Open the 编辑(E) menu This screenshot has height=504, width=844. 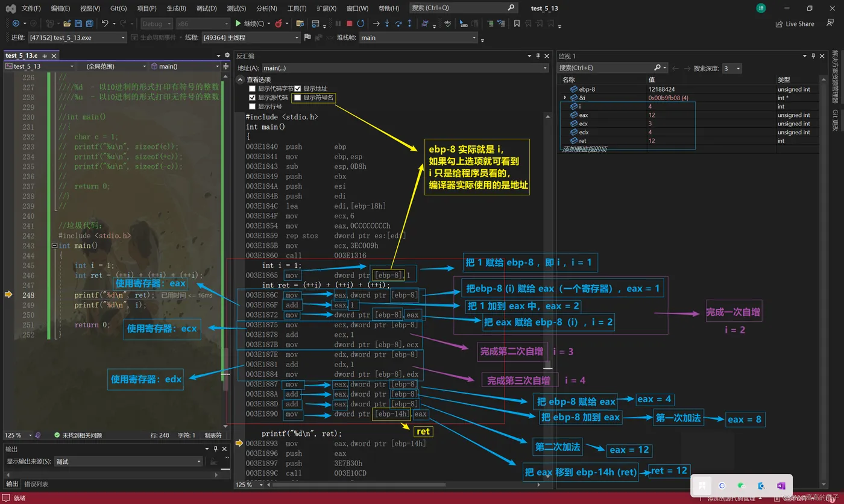click(x=60, y=8)
